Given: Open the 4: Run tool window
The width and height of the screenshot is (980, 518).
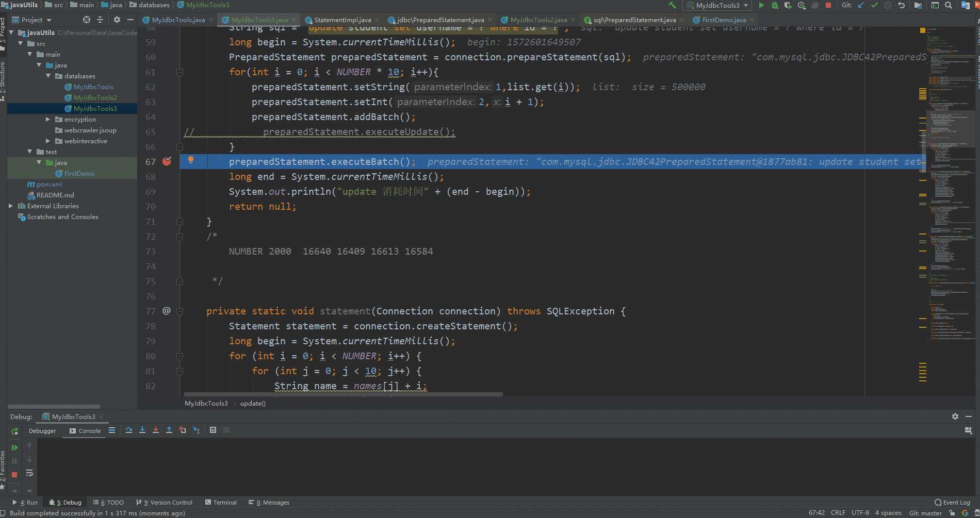Looking at the screenshot, I should point(25,502).
